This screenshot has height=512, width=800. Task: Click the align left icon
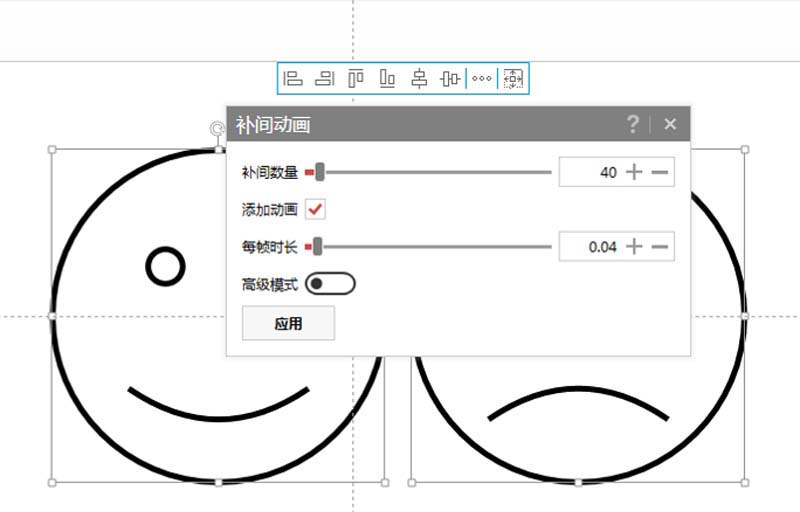click(x=293, y=79)
